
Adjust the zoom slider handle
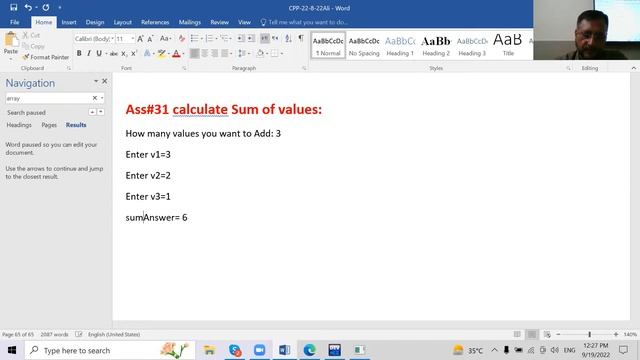589,334
